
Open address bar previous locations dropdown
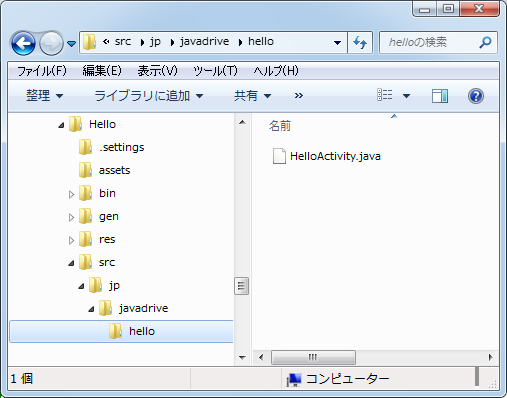point(337,43)
